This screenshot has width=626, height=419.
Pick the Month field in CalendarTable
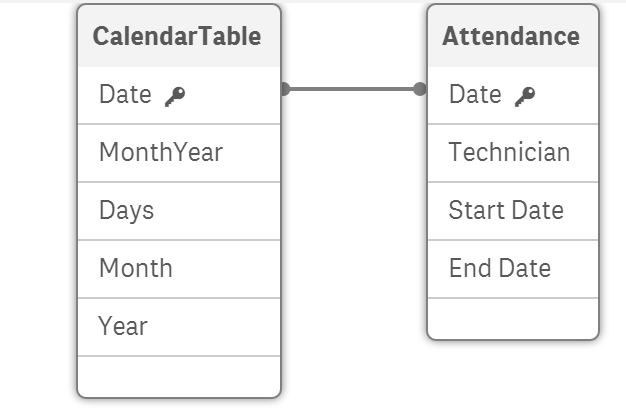(136, 269)
